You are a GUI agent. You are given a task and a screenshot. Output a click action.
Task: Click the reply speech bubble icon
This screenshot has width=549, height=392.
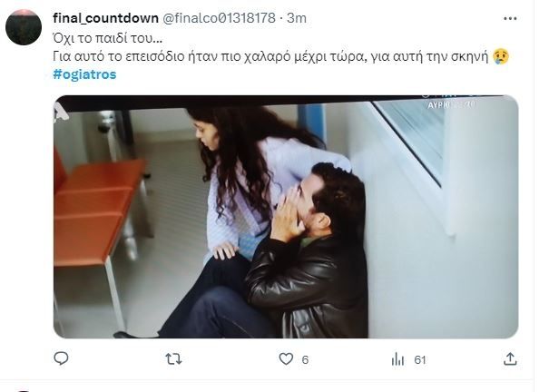(61, 358)
